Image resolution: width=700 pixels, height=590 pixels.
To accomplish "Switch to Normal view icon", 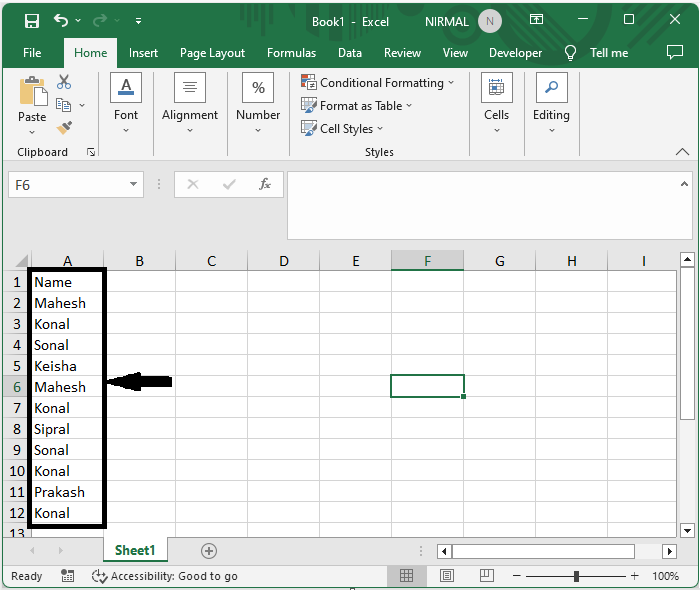I will (x=406, y=576).
